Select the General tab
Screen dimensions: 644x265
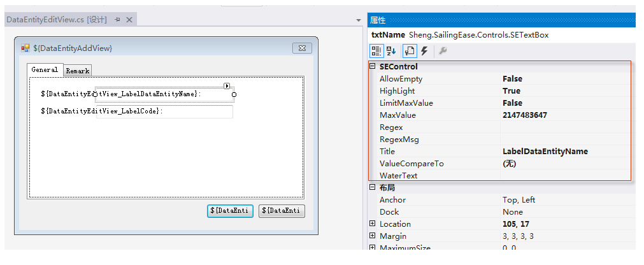(45, 69)
